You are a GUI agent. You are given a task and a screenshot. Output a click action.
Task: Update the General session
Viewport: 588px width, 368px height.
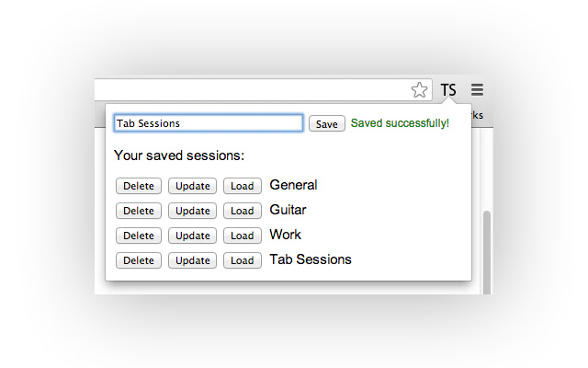(193, 186)
